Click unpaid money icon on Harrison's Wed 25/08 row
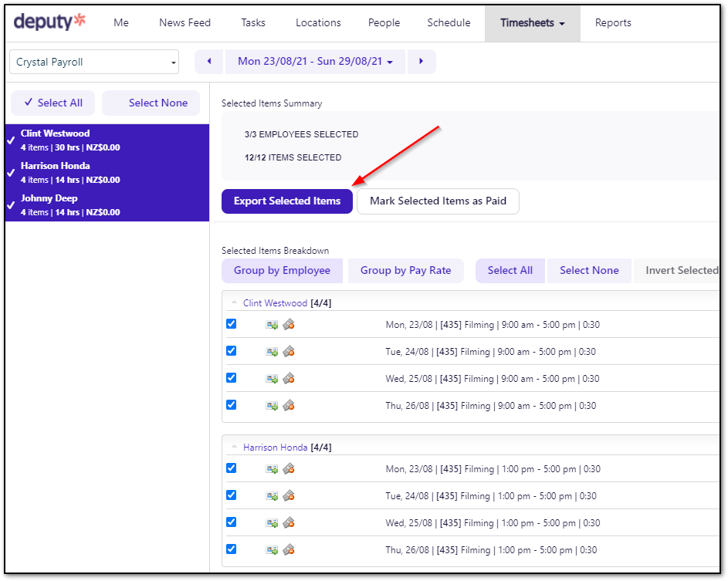Viewport: 728px width, 581px height. (289, 522)
